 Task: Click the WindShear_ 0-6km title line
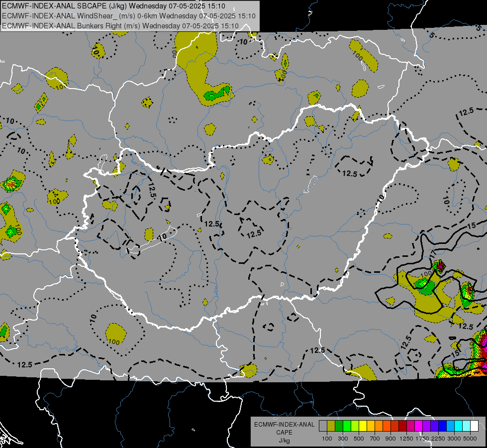(128, 16)
